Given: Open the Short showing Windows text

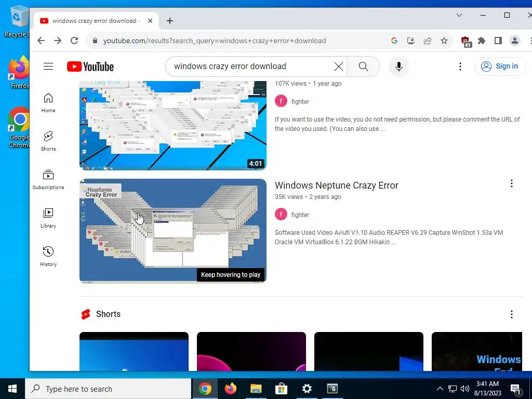Looking at the screenshot, I should (x=477, y=352).
